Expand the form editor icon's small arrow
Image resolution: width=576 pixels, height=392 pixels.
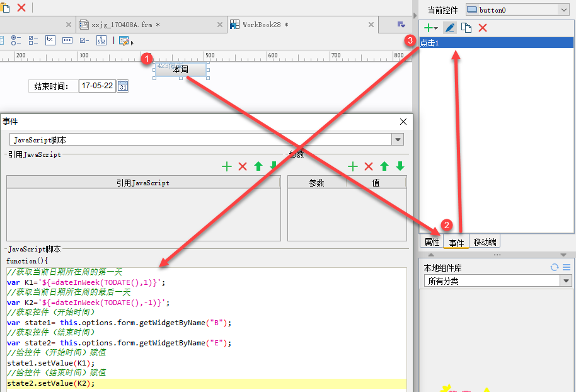(x=132, y=43)
